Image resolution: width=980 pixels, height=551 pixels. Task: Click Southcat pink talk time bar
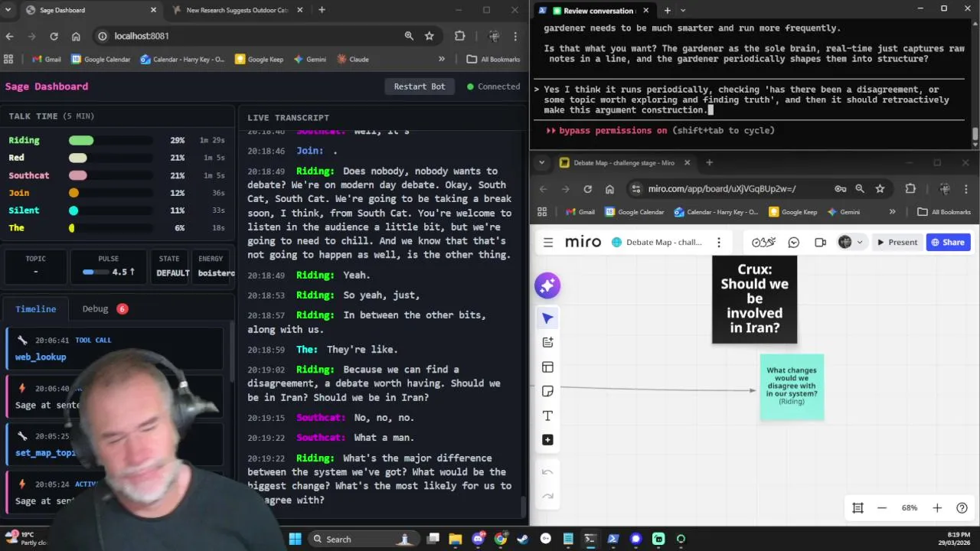coord(78,175)
